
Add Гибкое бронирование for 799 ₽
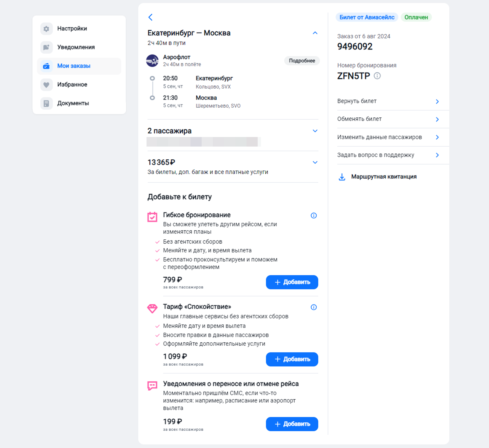[x=292, y=282]
